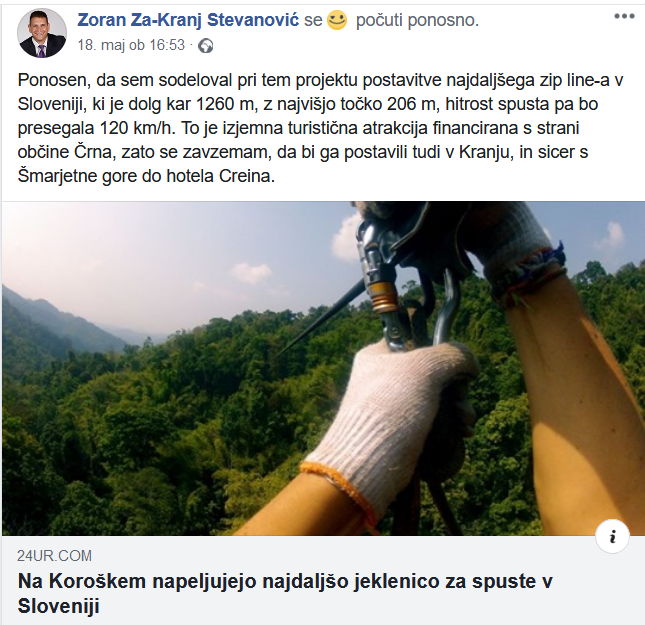645x625 pixels.
Task: Click post text 'presegala 120 km/h'
Action: point(96,128)
